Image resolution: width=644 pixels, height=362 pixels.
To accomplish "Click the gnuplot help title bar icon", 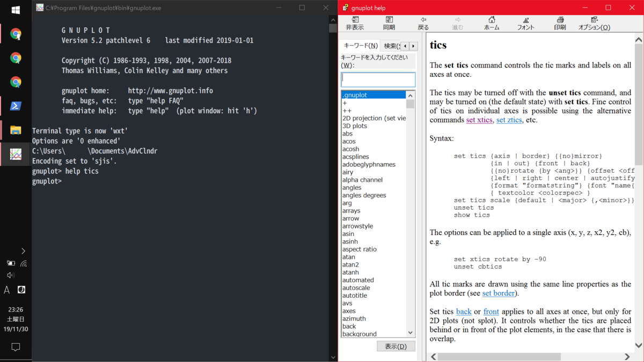I will point(346,8).
